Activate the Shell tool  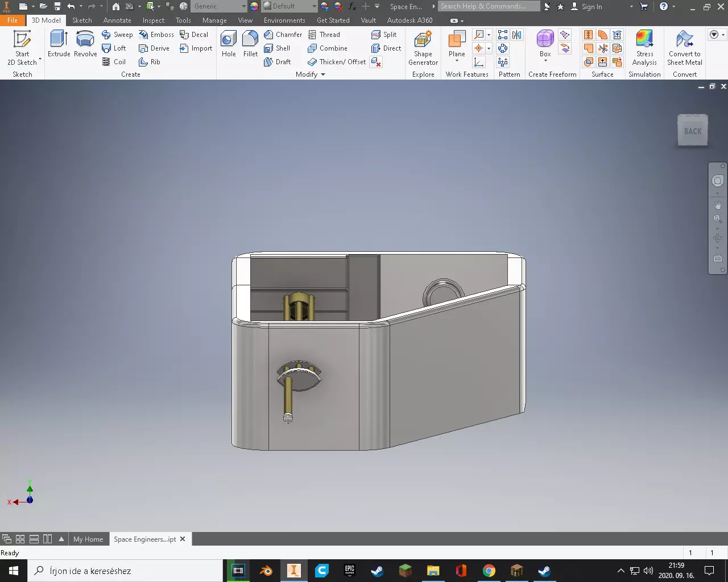tap(277, 48)
